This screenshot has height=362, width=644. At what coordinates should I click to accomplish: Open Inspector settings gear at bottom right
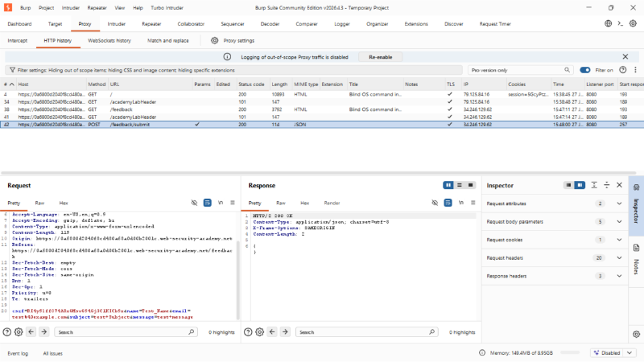coord(636,334)
